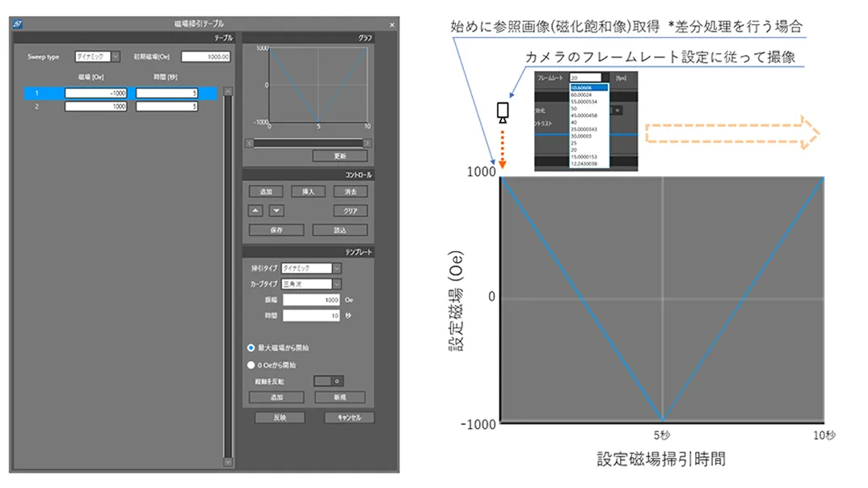Click the move row down arrow button
This screenshot has height=488, width=868.
(x=276, y=211)
